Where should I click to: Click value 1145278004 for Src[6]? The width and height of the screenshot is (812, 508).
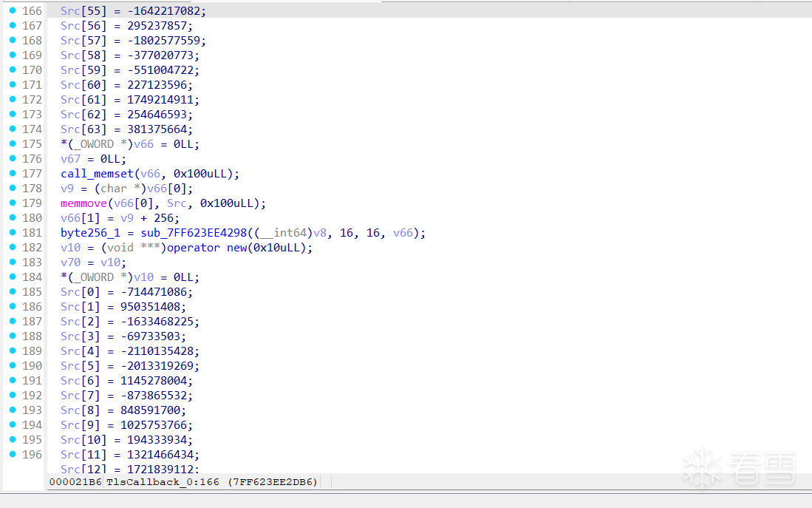coord(153,381)
